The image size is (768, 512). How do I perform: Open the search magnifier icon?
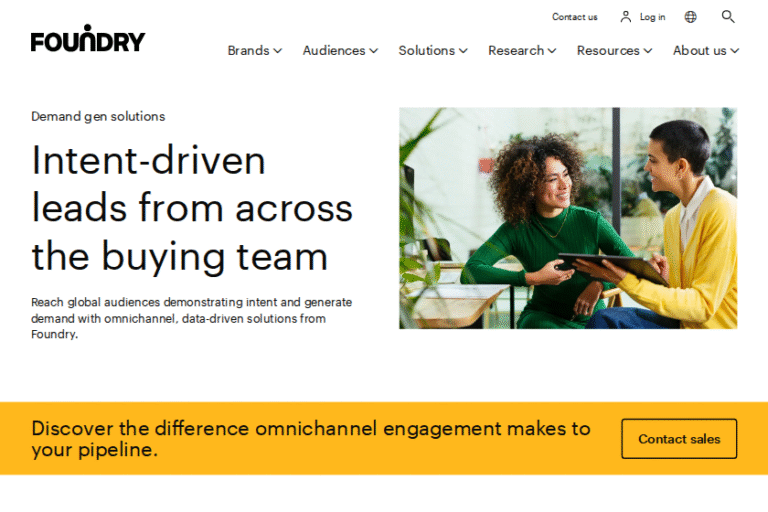[728, 17]
